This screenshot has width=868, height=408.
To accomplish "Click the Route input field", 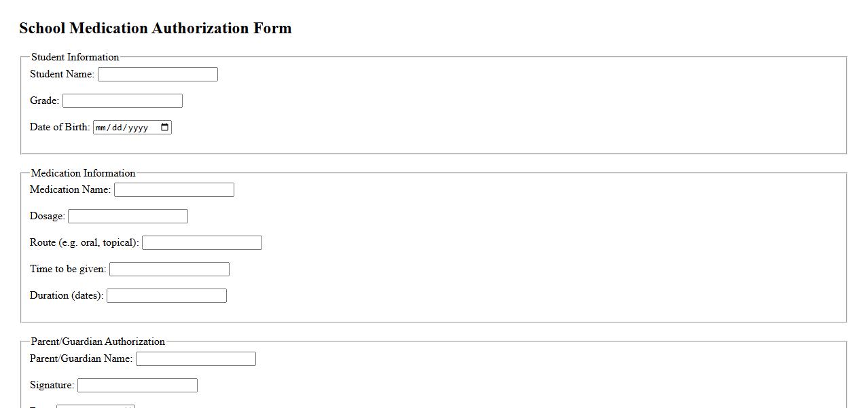I will (x=202, y=243).
